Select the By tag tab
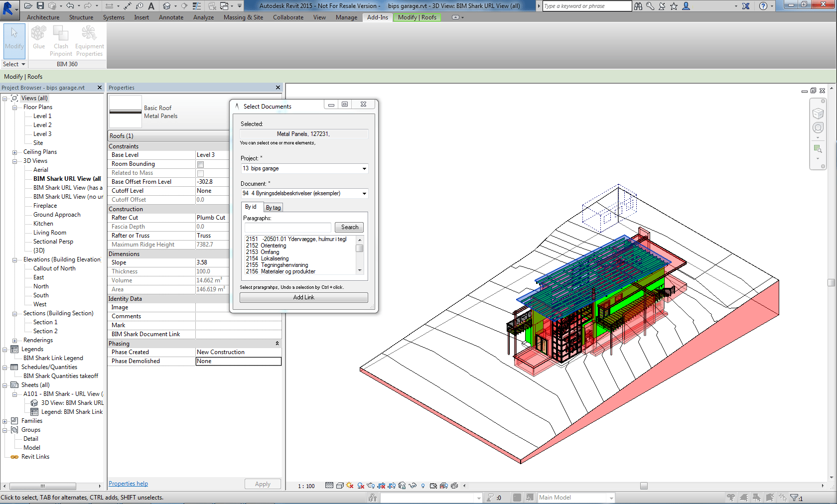837x504 pixels. 273,208
